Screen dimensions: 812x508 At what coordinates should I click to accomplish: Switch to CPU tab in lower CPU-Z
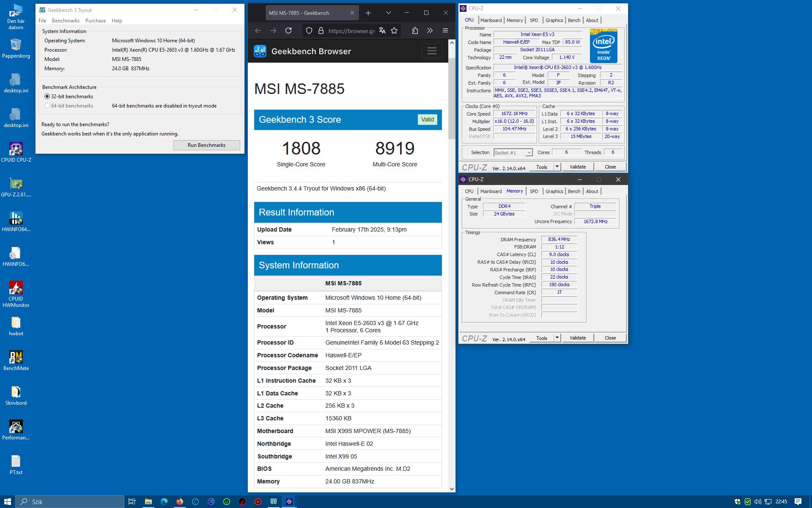coord(469,191)
